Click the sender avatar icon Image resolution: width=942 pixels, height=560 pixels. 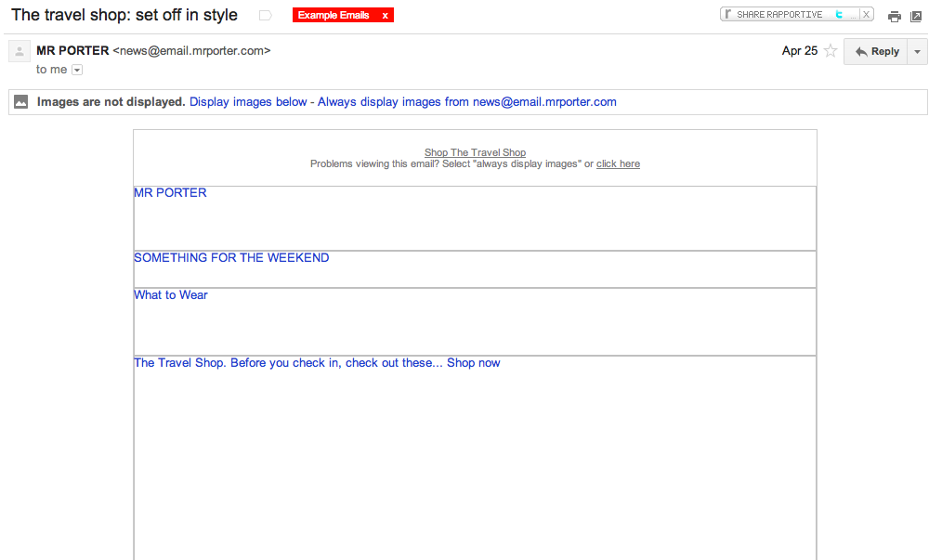pos(20,52)
